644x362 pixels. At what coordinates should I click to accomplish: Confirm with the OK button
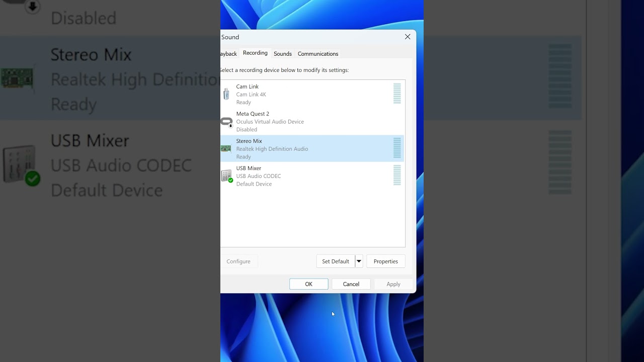[x=309, y=284]
